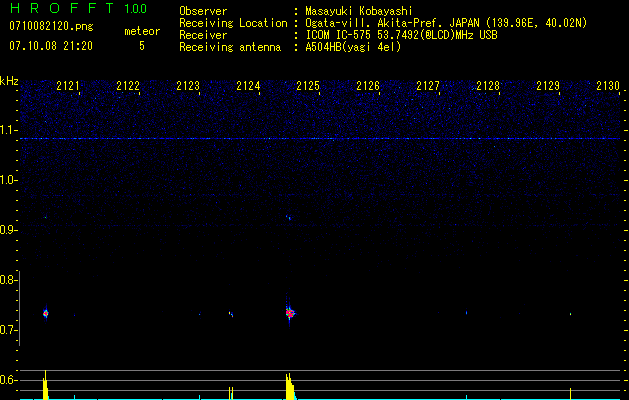
Task: Click the twin yellow power bars before 2124
Action: (x=231, y=393)
